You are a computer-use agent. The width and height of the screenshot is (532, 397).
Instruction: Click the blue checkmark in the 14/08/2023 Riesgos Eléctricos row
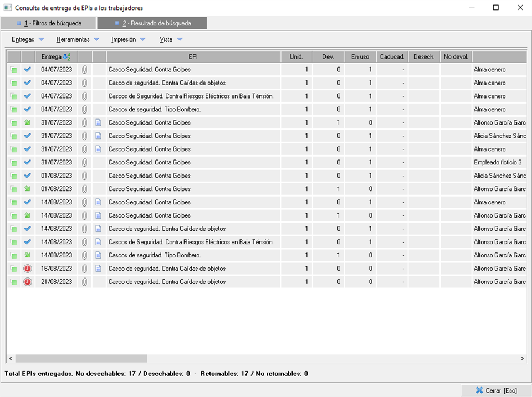pyautogui.click(x=28, y=242)
